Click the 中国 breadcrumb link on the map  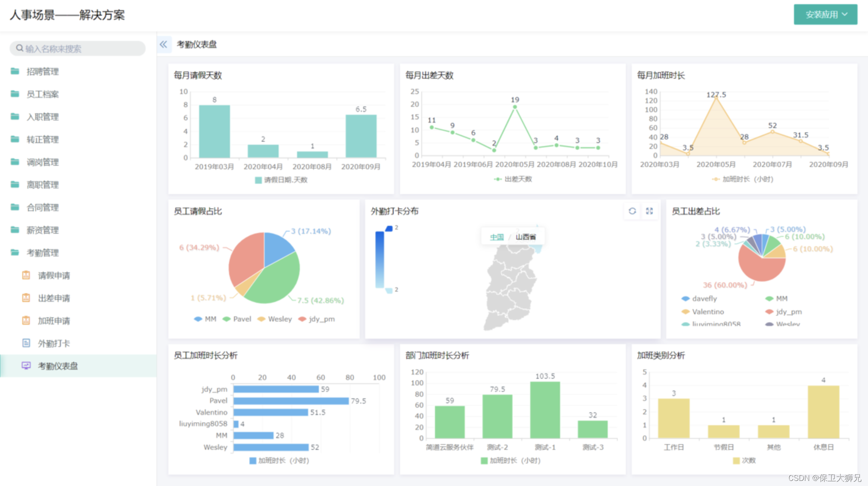pyautogui.click(x=497, y=237)
